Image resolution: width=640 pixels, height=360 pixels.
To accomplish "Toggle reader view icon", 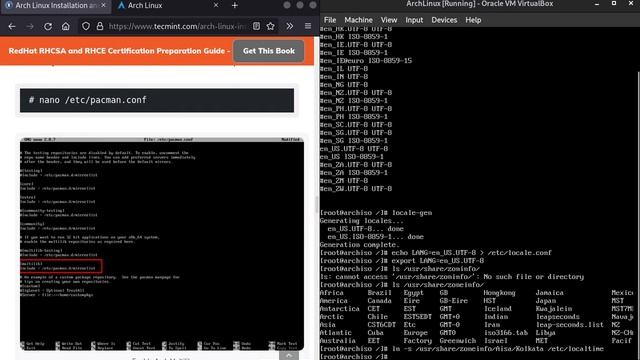I will (256, 27).
